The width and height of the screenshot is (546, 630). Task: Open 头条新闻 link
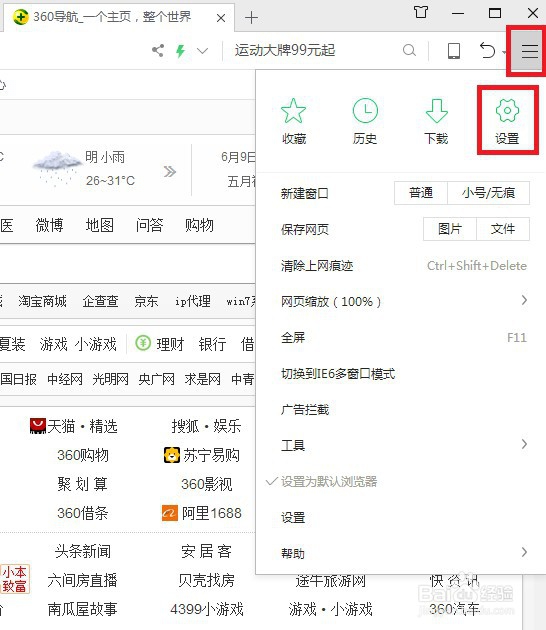83,551
